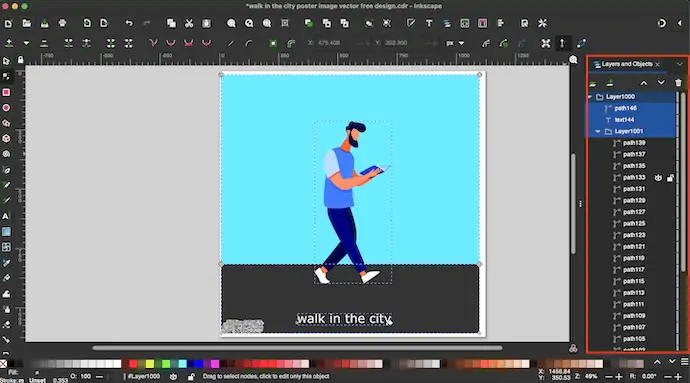Close the Layers and Objects tab
Screen dimensions: 690x383
coord(657,64)
